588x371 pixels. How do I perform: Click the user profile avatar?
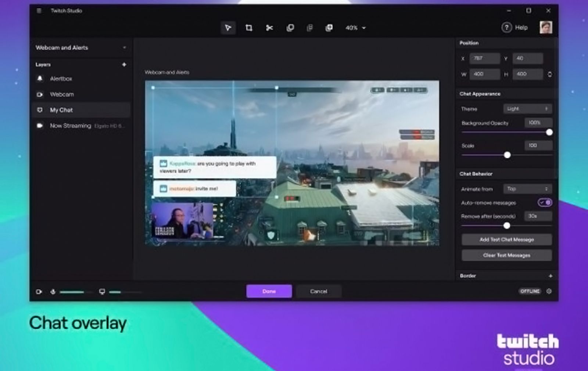(546, 28)
